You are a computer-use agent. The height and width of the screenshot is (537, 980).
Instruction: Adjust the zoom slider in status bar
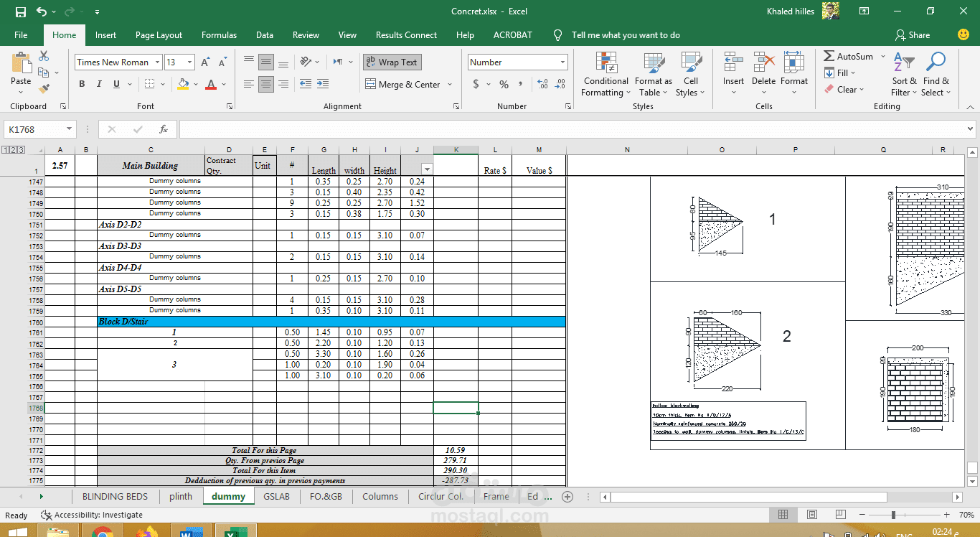893,515
